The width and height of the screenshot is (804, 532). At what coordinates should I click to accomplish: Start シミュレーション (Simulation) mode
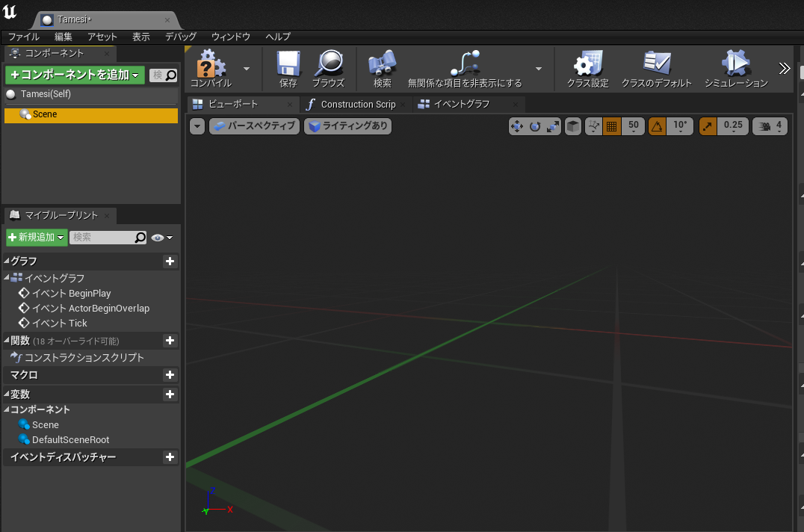(736, 69)
